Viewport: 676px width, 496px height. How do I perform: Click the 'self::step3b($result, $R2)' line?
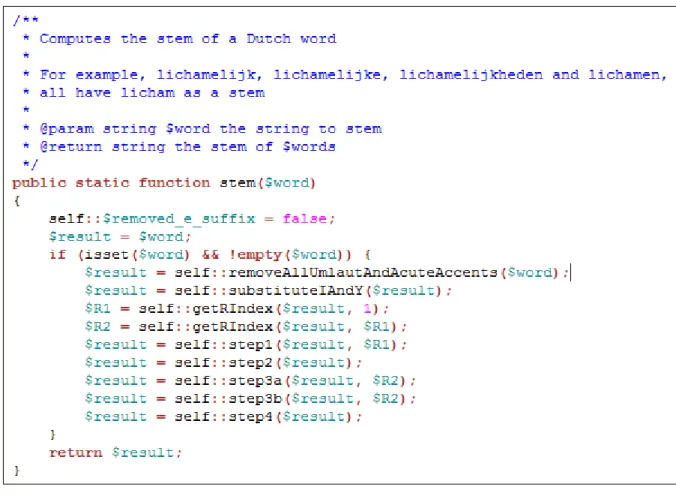(x=250, y=399)
